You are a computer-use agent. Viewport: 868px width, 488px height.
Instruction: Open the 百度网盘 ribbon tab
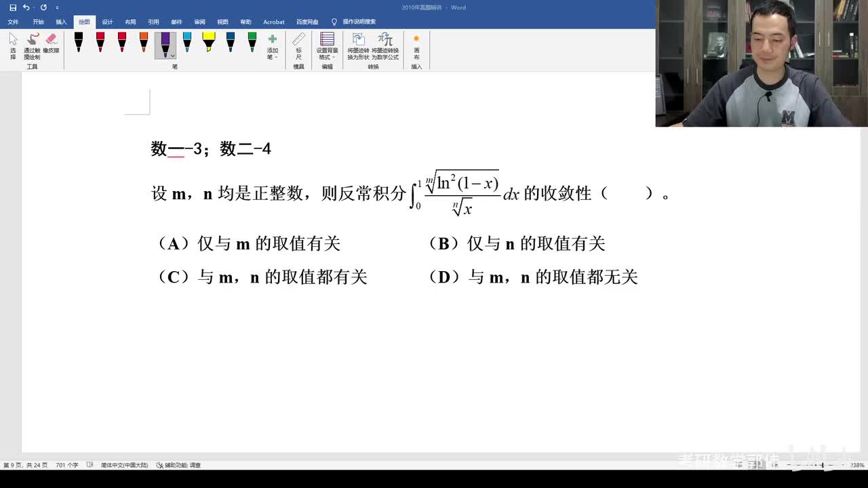307,22
